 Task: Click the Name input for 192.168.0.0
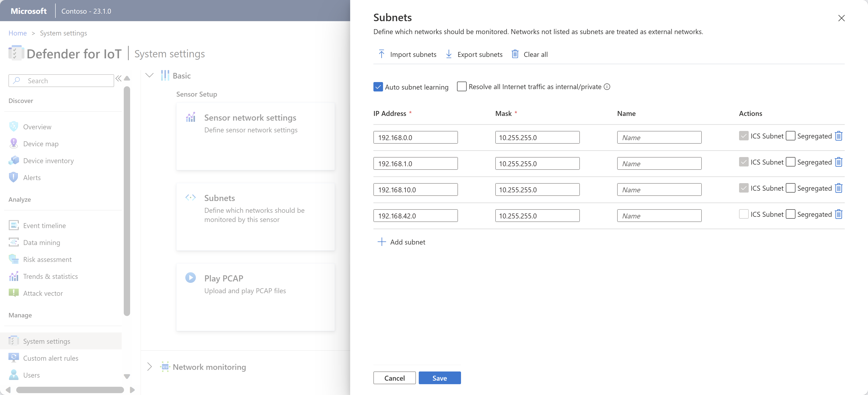659,137
